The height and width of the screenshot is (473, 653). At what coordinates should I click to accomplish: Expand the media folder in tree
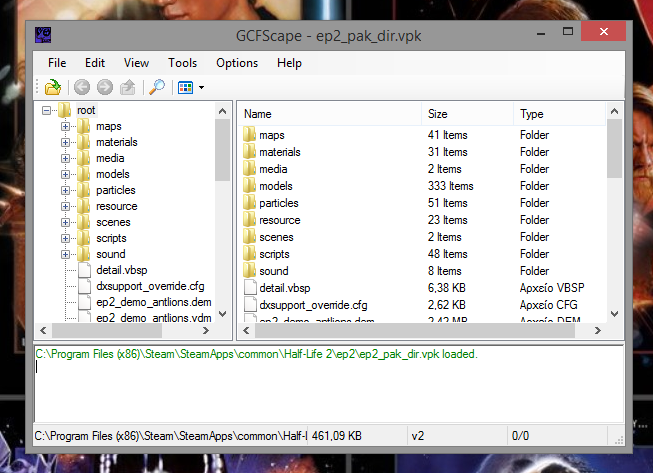click(x=65, y=158)
